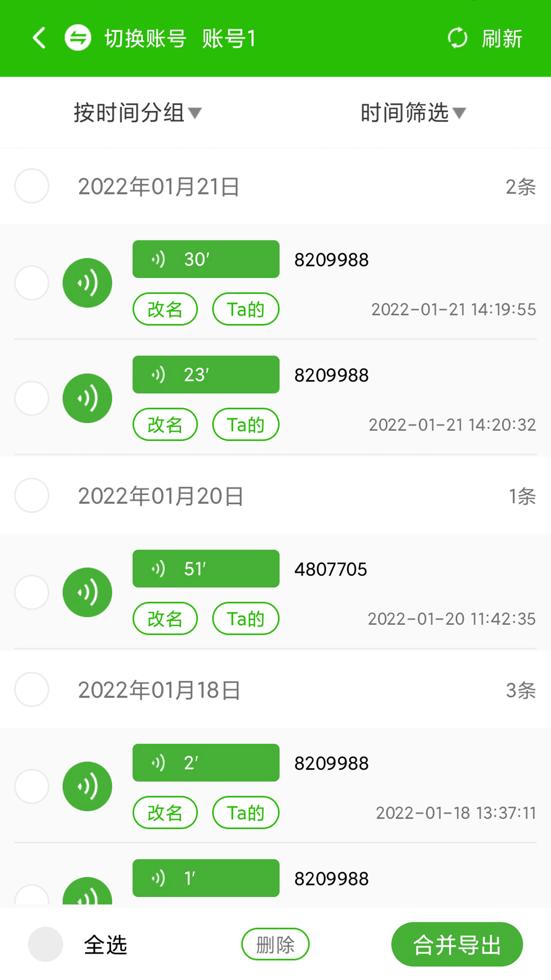
Task: Select all recordings from 2022年01月21日
Action: point(32,186)
